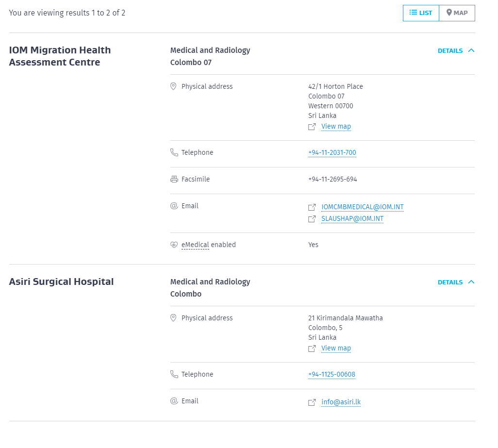This screenshot has width=498, height=448.
Task: Switch to LIST view
Action: pyautogui.click(x=421, y=13)
